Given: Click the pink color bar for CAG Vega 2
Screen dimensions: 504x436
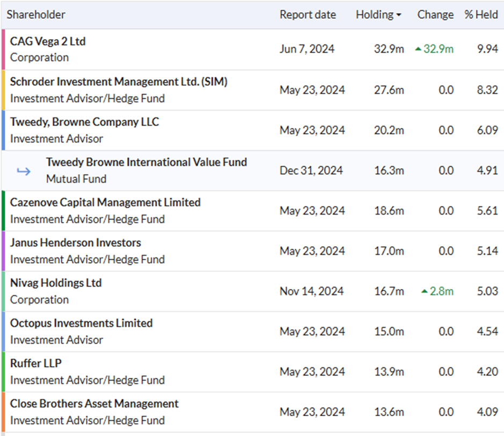Looking at the screenshot, I should click(3, 49).
